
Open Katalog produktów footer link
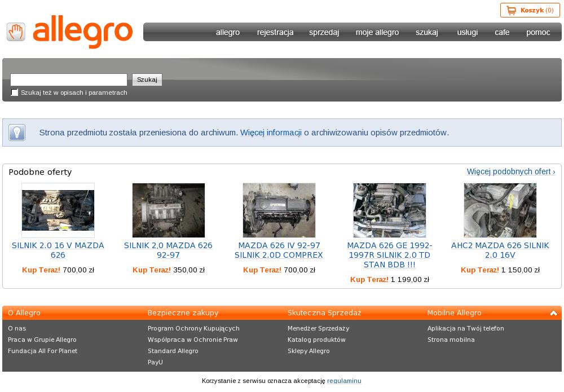point(316,340)
